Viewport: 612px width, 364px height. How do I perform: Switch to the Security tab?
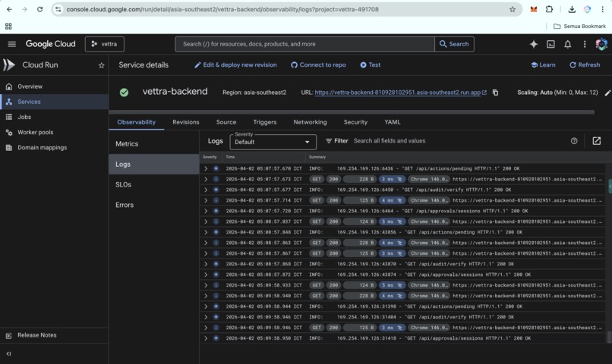click(x=355, y=122)
